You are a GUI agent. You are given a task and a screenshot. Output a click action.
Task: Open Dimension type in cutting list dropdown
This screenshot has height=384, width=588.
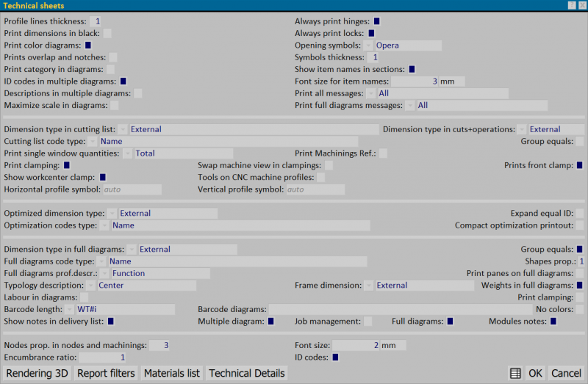point(123,129)
